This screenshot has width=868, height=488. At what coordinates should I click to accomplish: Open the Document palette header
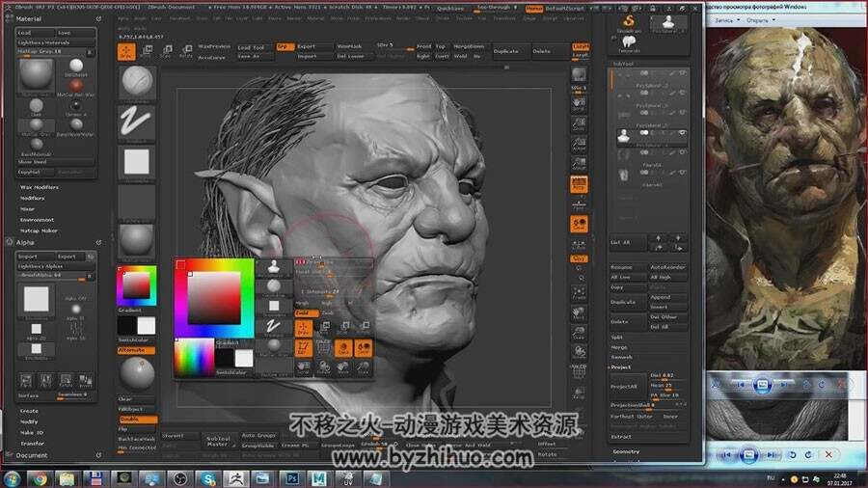32,455
